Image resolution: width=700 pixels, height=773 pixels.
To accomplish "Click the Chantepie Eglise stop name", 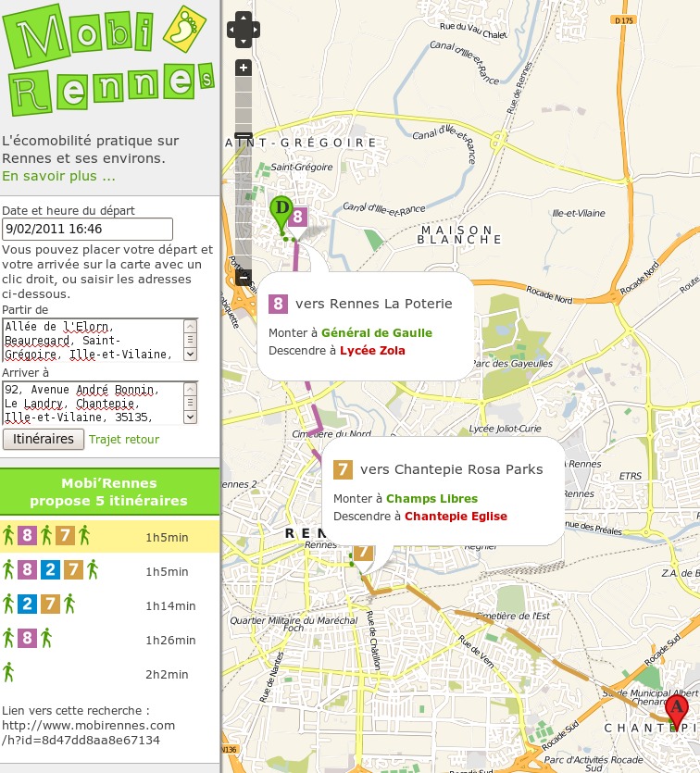I will [456, 517].
